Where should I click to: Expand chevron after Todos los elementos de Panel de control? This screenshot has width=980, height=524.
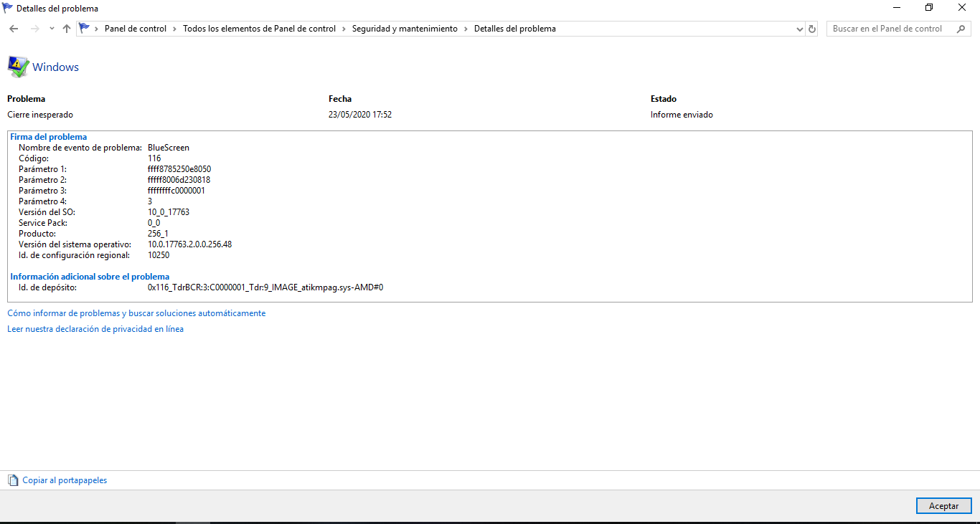[344, 29]
